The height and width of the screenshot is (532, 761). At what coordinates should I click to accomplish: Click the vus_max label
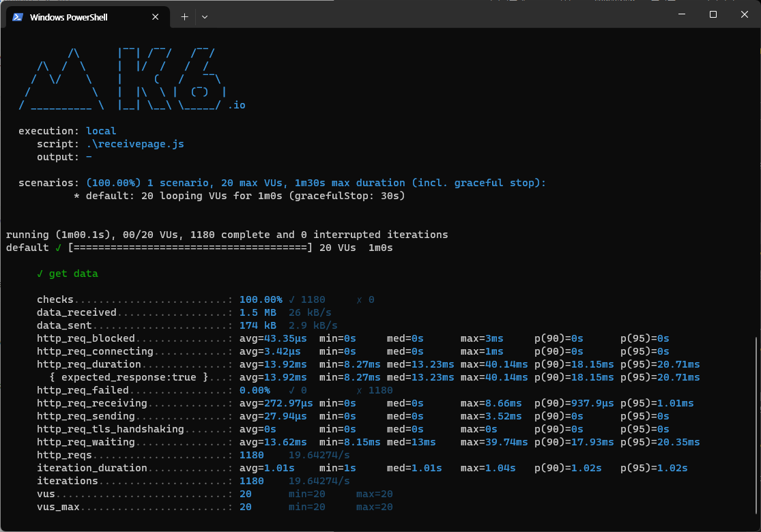[58, 507]
